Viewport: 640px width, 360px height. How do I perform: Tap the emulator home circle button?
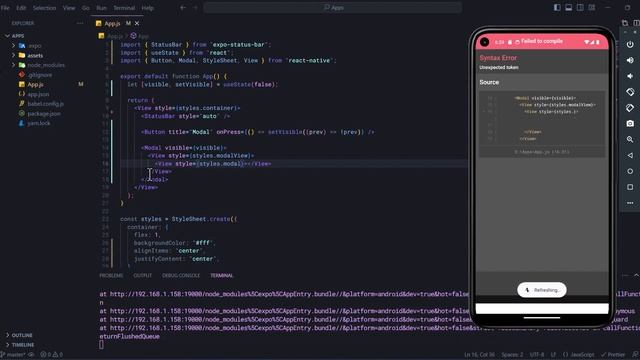(630, 171)
